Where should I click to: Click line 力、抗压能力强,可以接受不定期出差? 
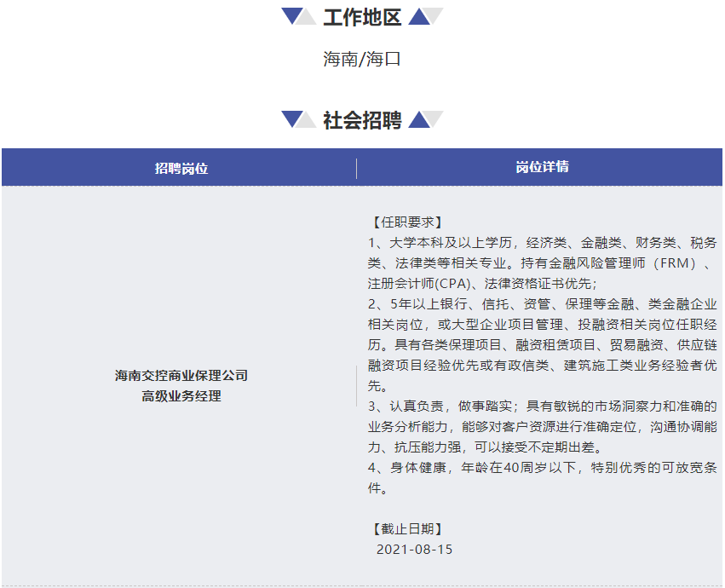(x=485, y=447)
